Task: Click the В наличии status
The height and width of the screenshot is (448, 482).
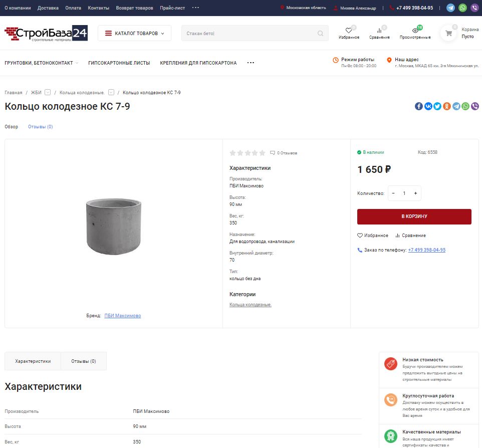Action: tap(370, 152)
